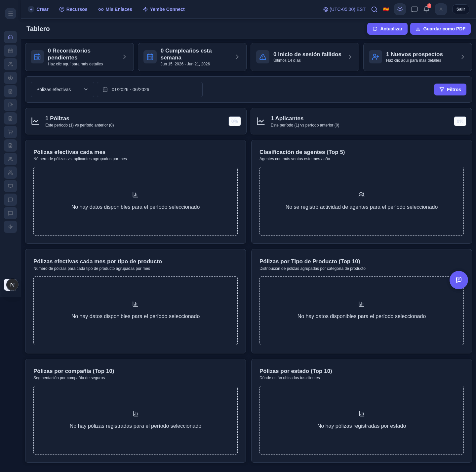Screen dimensions: 476x472
Task: Open the floating chat bubble button
Action: click(x=459, y=280)
